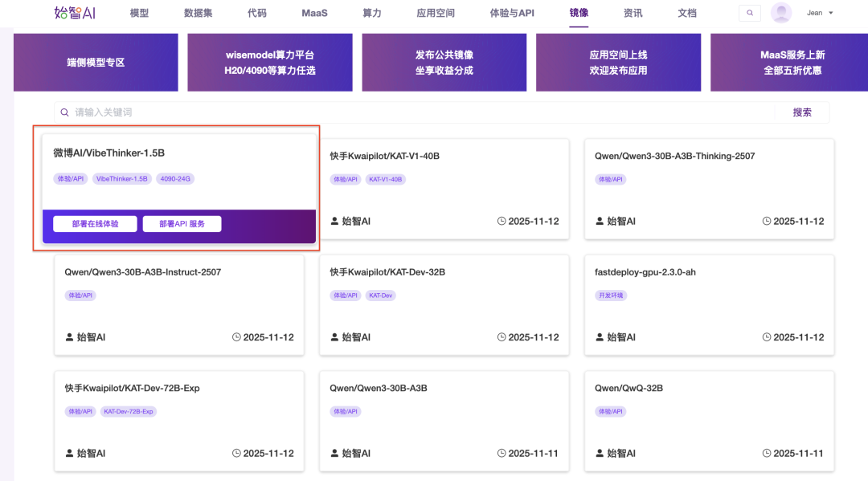This screenshot has height=481, width=868.
Task: Click the 开发环境 tag
Action: 611,296
